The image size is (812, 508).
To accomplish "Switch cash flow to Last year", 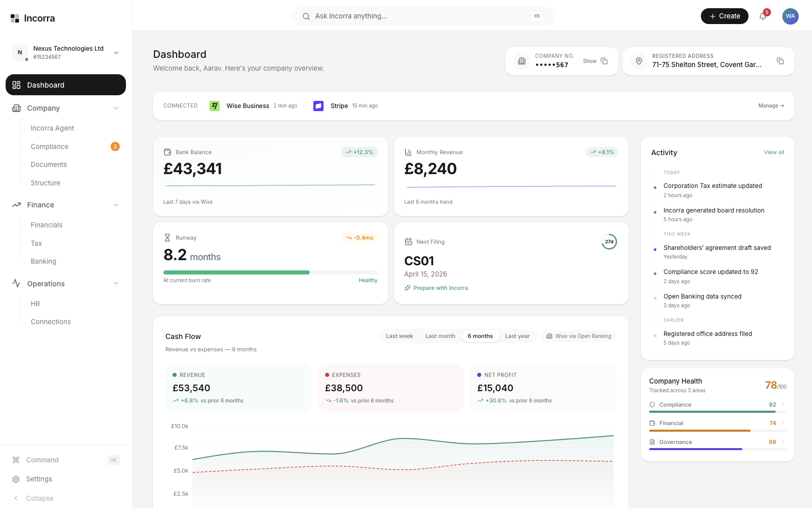I will pyautogui.click(x=517, y=336).
